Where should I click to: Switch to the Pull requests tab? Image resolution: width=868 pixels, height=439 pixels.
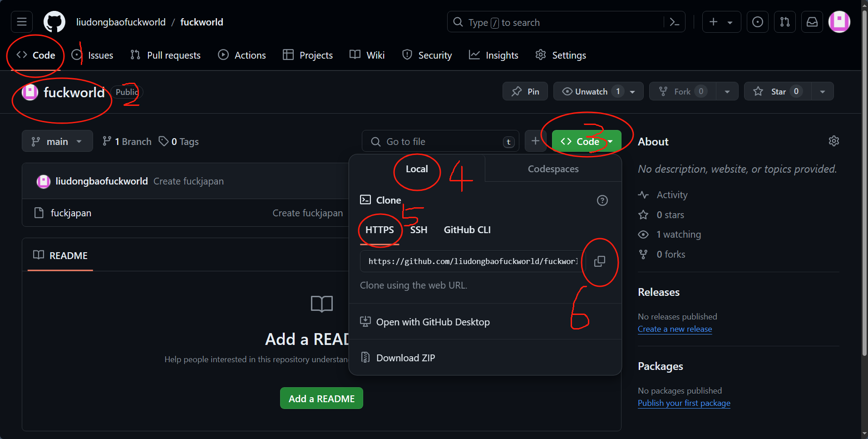[165, 55]
